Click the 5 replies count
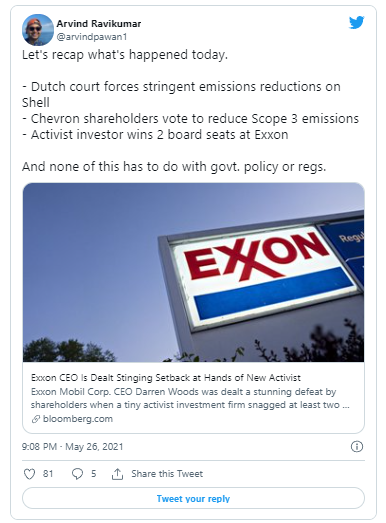The height and width of the screenshot is (523, 386). tap(94, 474)
